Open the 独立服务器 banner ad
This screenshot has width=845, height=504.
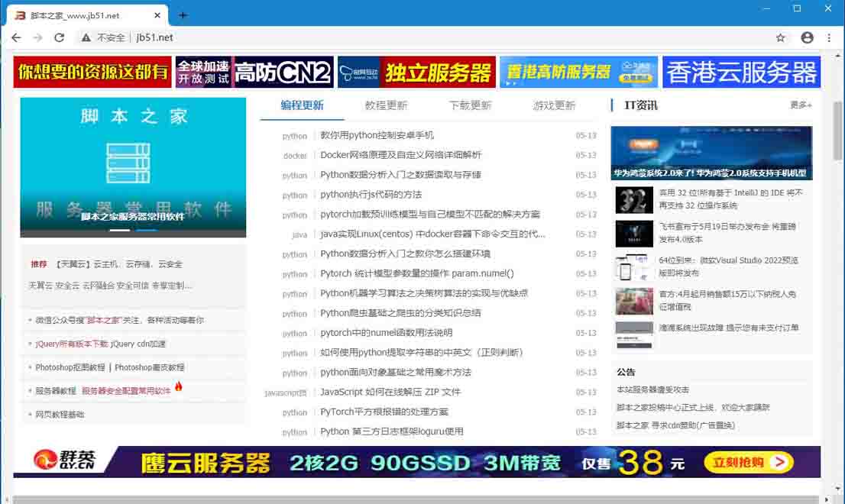pos(416,72)
